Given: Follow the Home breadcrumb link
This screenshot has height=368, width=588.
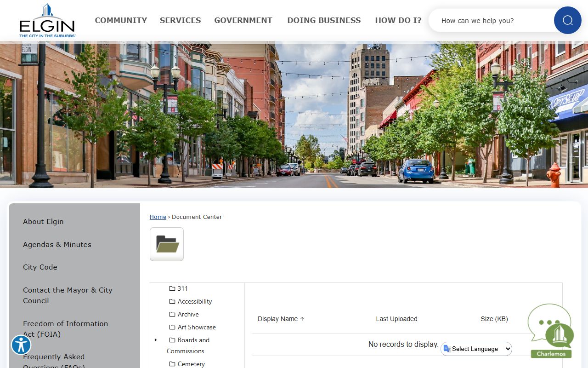Looking at the screenshot, I should click(x=158, y=217).
